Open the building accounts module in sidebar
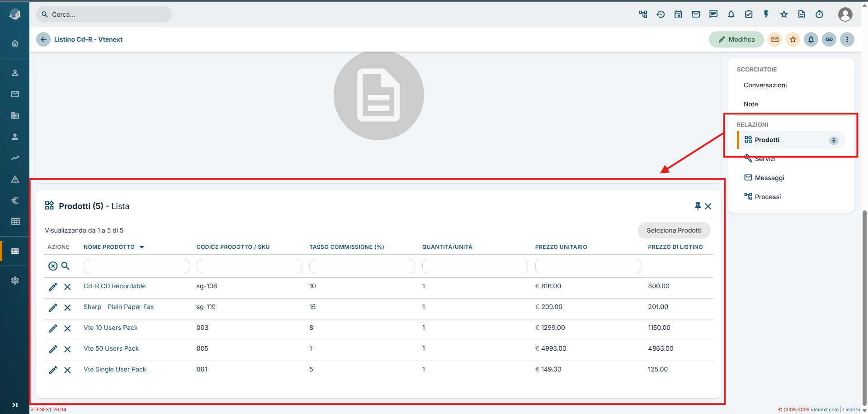Viewport: 868px width, 414px height. point(15,115)
